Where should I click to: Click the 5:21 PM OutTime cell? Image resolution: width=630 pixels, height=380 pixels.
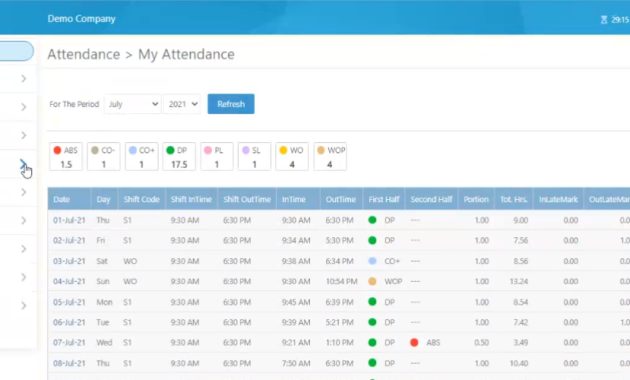click(x=340, y=322)
